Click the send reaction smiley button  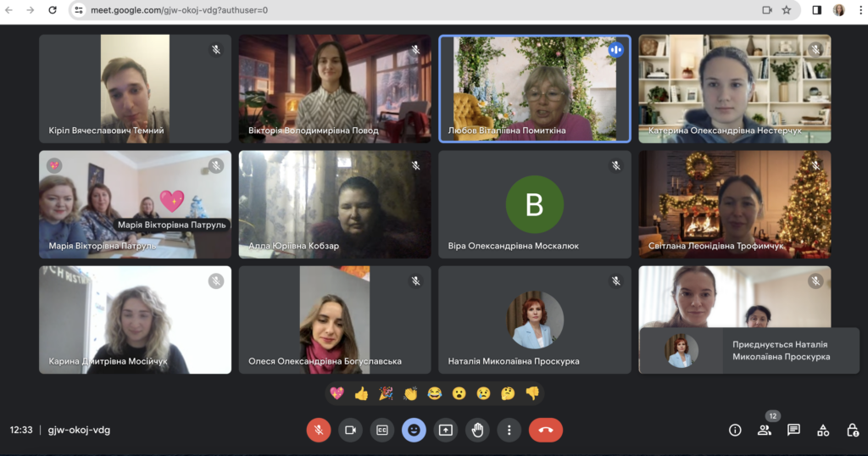coord(414,430)
